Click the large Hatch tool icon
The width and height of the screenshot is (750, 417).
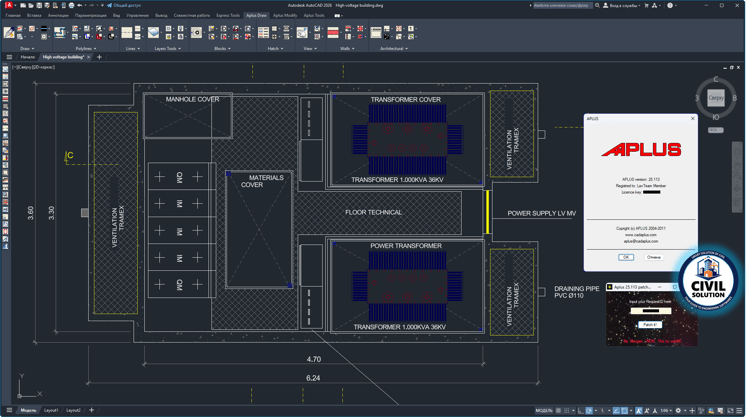click(264, 32)
